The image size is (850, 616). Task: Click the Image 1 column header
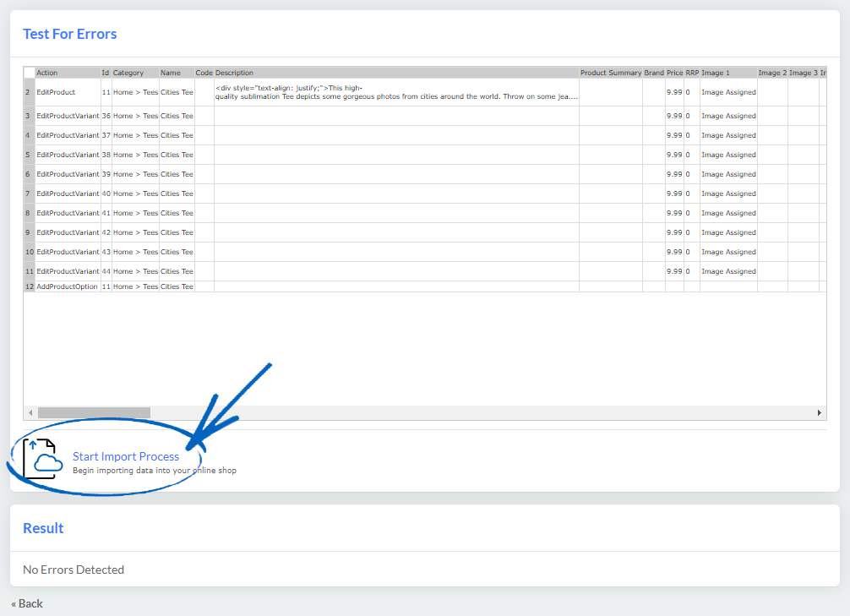[x=715, y=73]
